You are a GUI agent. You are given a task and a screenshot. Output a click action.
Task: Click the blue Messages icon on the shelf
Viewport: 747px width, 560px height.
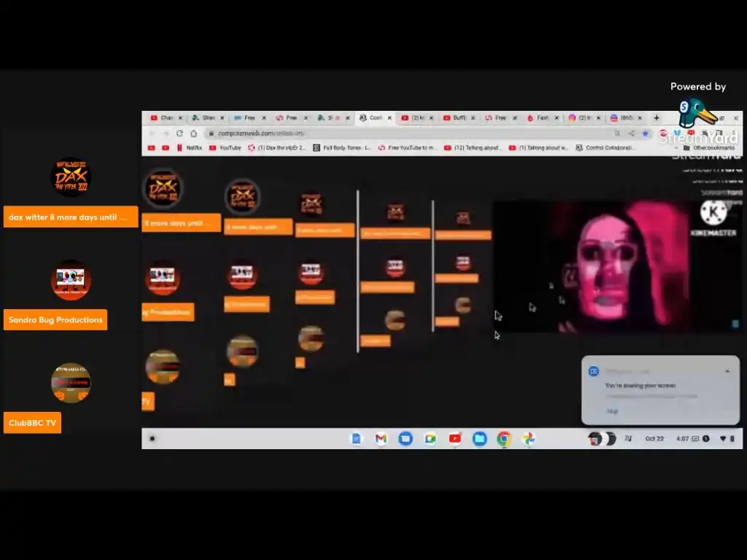(x=406, y=438)
